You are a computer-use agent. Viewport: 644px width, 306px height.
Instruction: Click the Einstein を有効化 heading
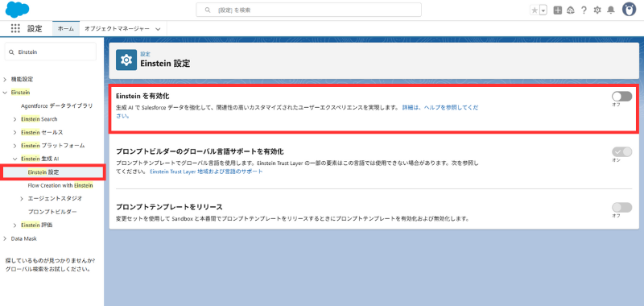click(142, 96)
